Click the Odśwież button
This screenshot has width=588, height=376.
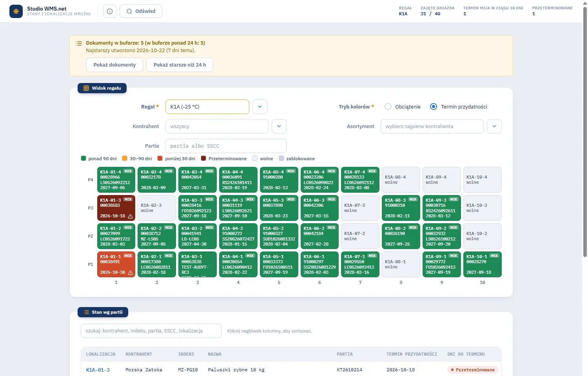click(x=141, y=11)
